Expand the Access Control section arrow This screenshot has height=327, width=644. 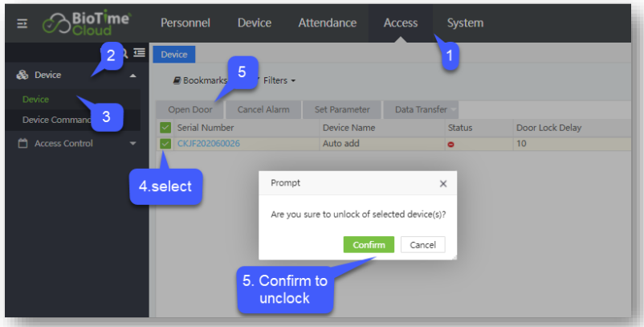click(132, 144)
